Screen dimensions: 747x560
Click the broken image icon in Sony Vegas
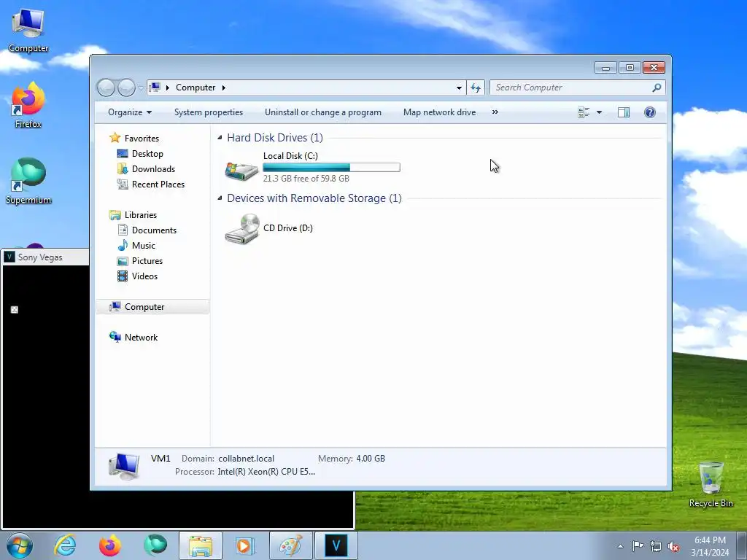(x=15, y=309)
